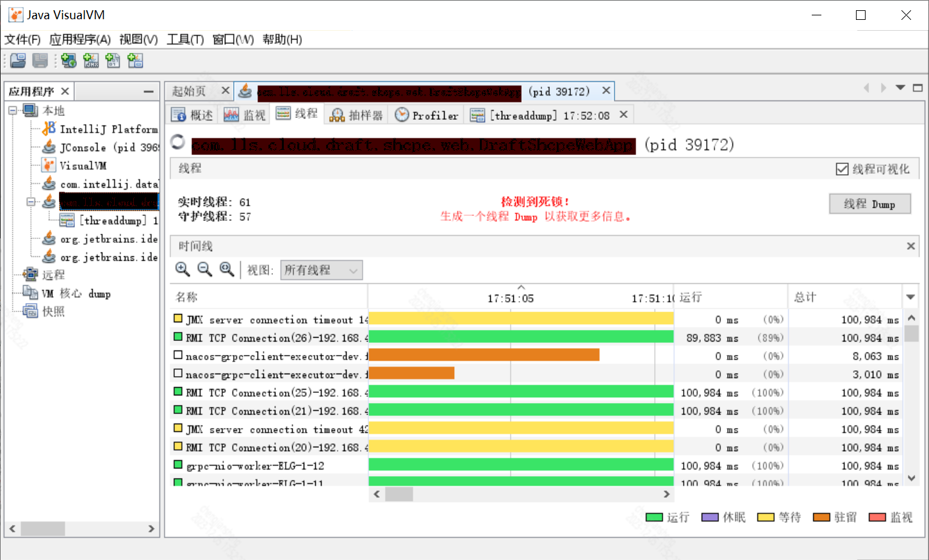
Task: Open the thread table column options arrow
Action: (x=910, y=297)
